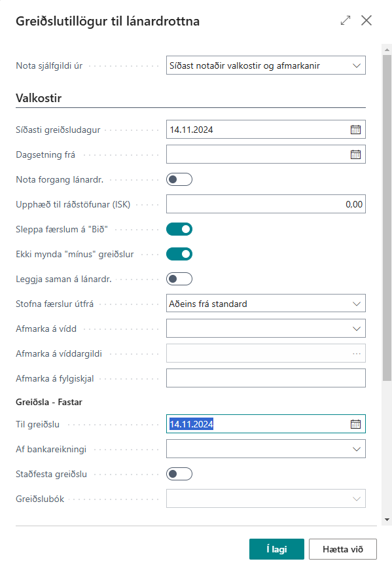Expand Afmarka á vídd dropdown
This screenshot has height=574, width=392.
pos(266,329)
